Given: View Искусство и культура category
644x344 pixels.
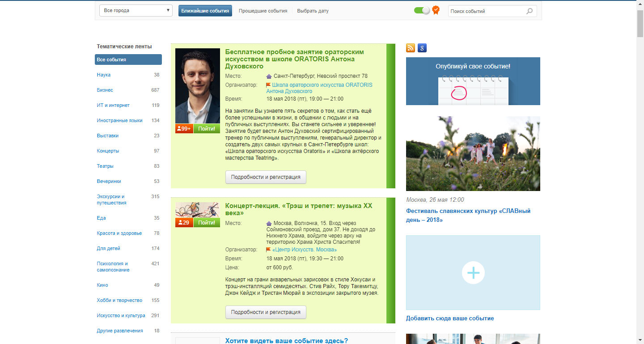Looking at the screenshot, I should point(121,315).
